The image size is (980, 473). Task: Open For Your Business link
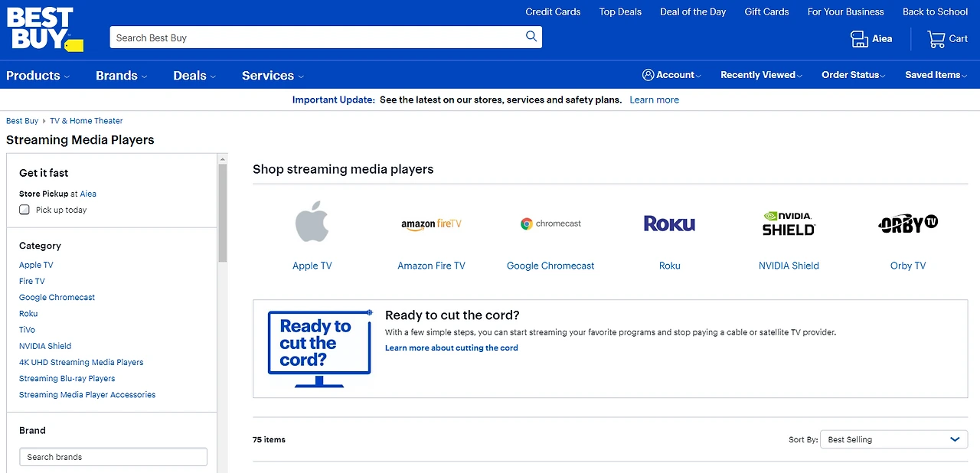[x=845, y=11]
